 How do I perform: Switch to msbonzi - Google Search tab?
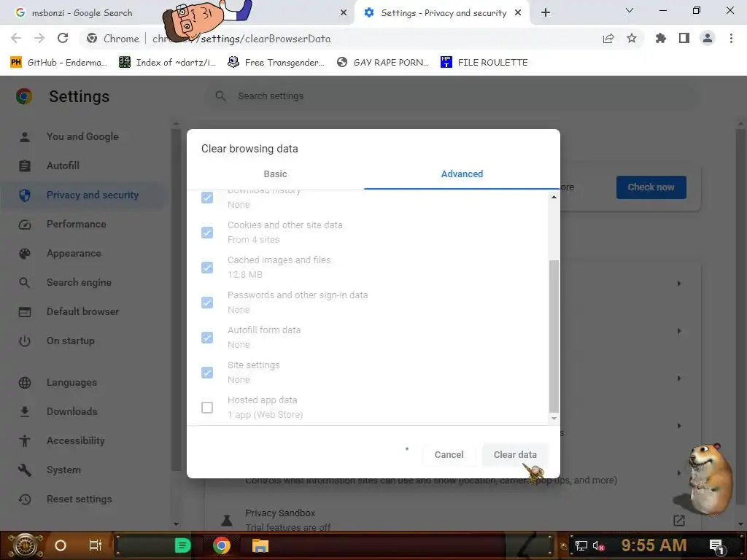pos(82,13)
